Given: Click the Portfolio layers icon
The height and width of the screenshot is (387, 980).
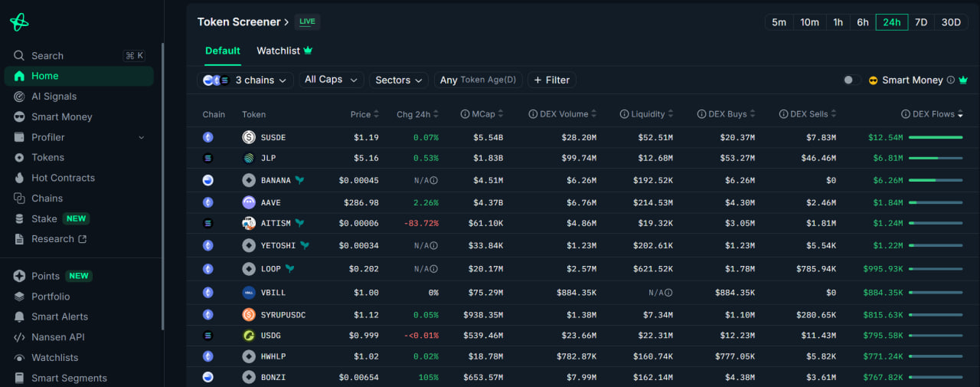Looking at the screenshot, I should pyautogui.click(x=18, y=297).
